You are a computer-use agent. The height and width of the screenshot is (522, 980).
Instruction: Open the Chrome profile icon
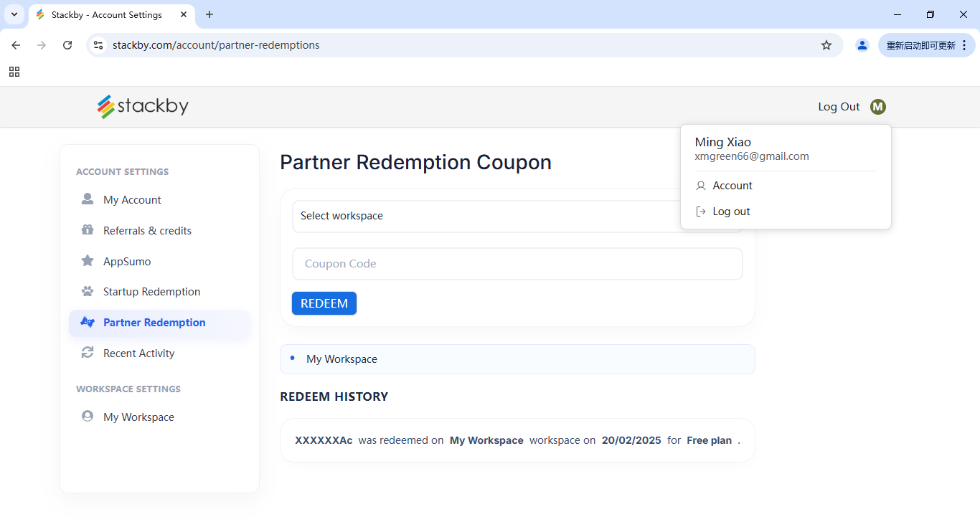[862, 45]
